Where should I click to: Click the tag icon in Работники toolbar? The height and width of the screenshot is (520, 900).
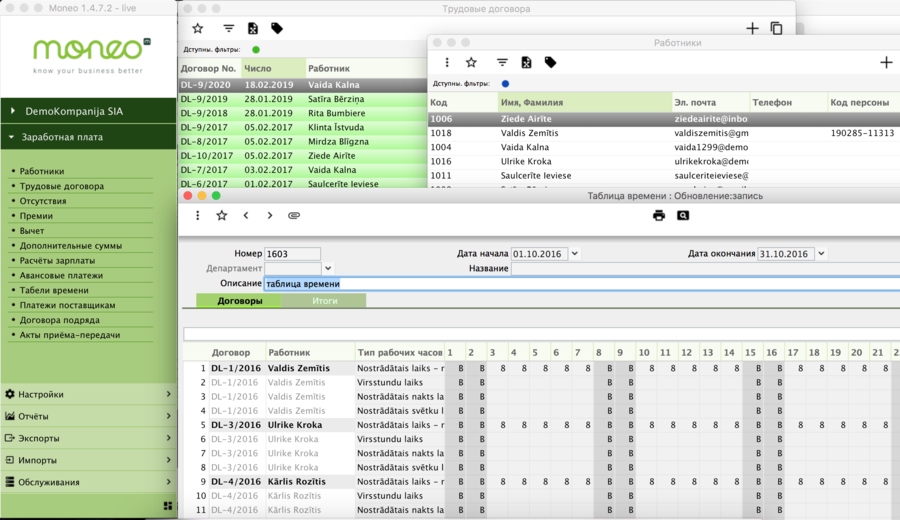pyautogui.click(x=550, y=63)
